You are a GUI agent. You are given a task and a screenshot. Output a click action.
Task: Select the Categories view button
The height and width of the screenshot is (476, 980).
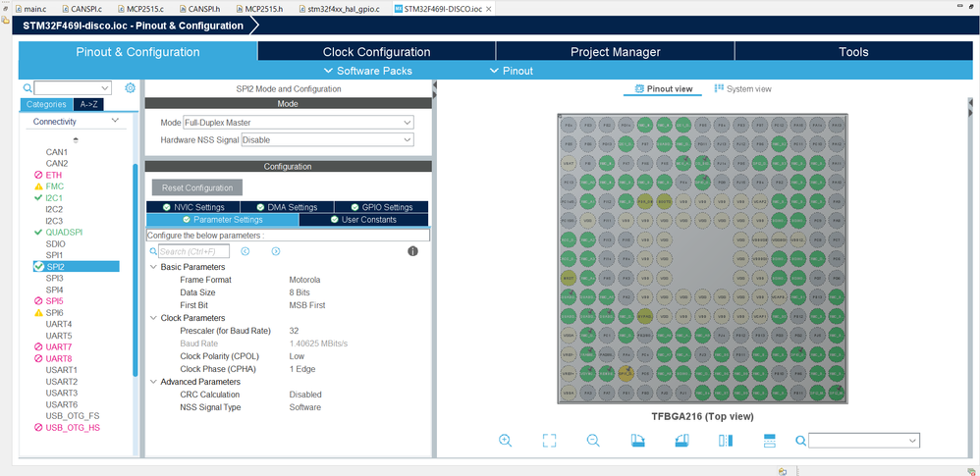click(x=46, y=104)
